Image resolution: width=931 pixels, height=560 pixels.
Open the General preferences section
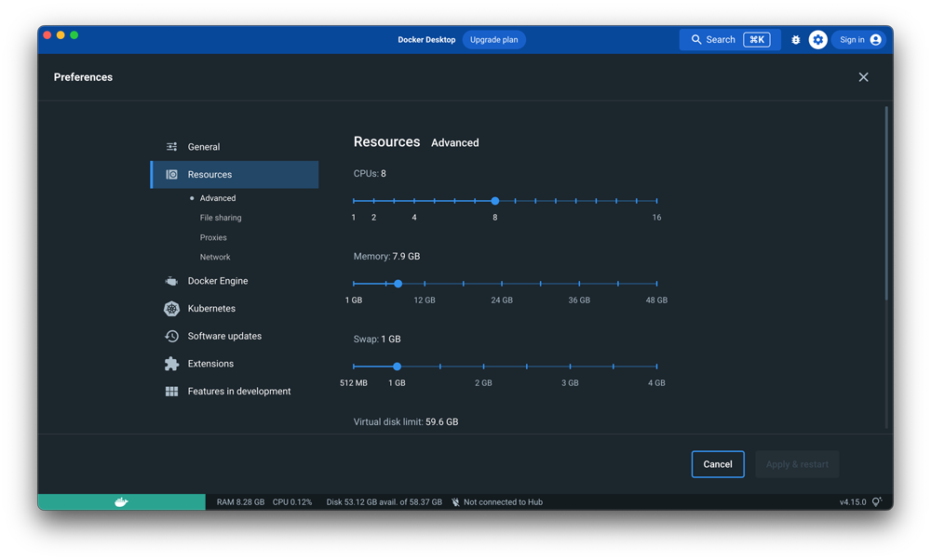pos(203,147)
